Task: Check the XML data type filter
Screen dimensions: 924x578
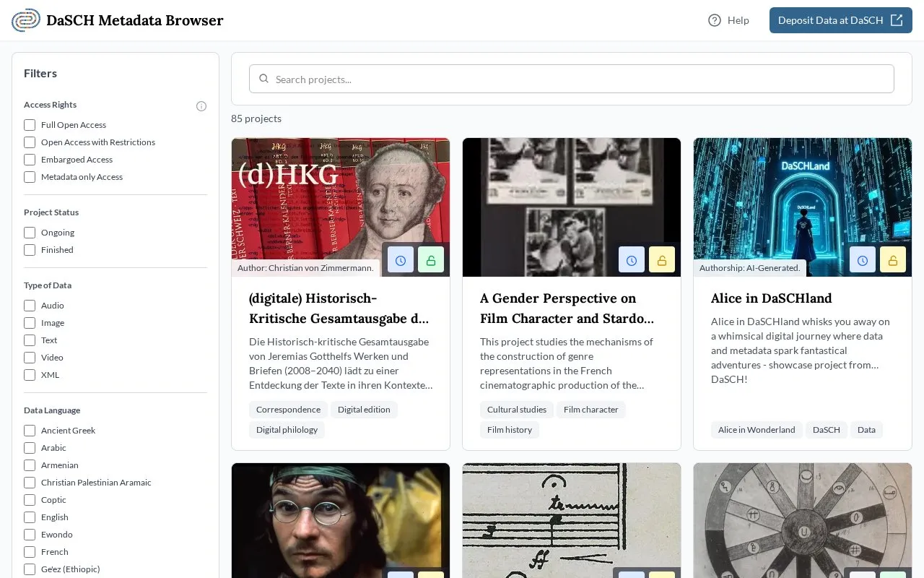Action: [30, 375]
